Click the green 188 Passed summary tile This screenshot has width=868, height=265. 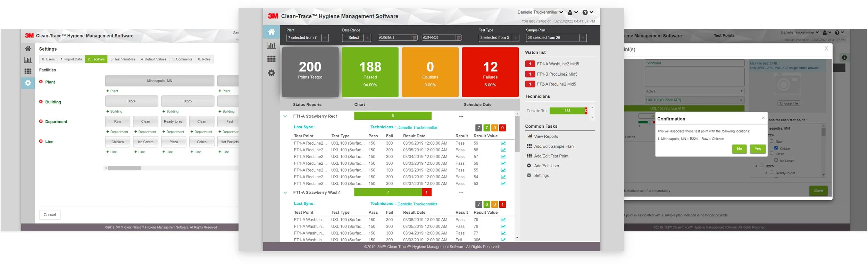point(370,72)
